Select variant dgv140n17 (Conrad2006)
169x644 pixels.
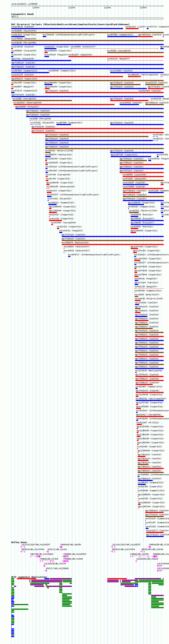pos(148,415)
